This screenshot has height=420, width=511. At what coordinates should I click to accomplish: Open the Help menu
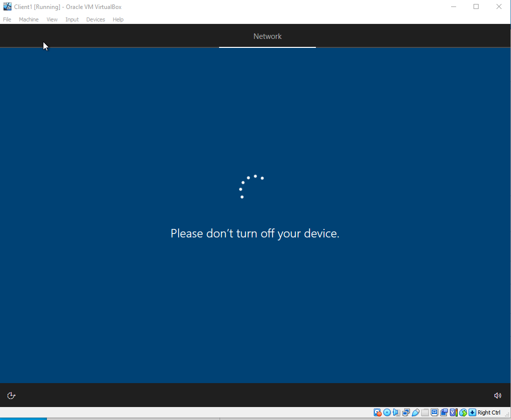click(x=118, y=19)
